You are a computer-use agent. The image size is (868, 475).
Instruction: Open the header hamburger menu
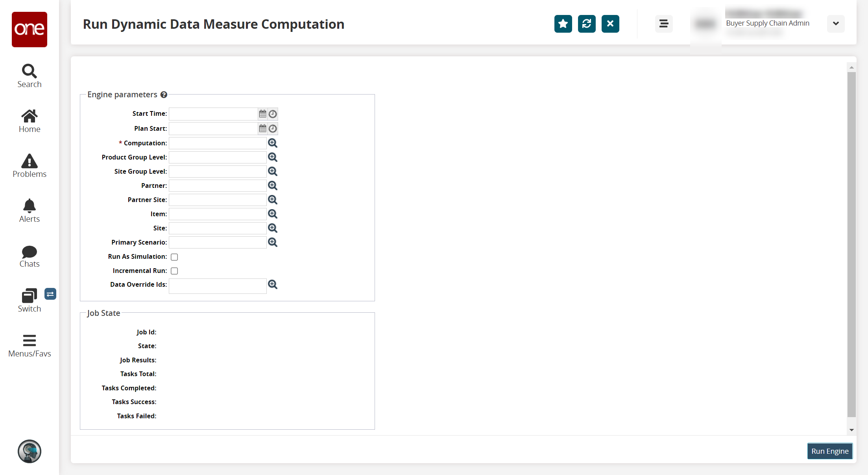[664, 24]
